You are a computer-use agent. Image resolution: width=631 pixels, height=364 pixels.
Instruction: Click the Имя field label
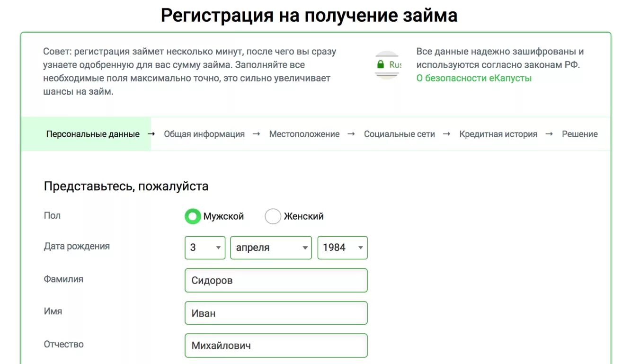coord(53,311)
